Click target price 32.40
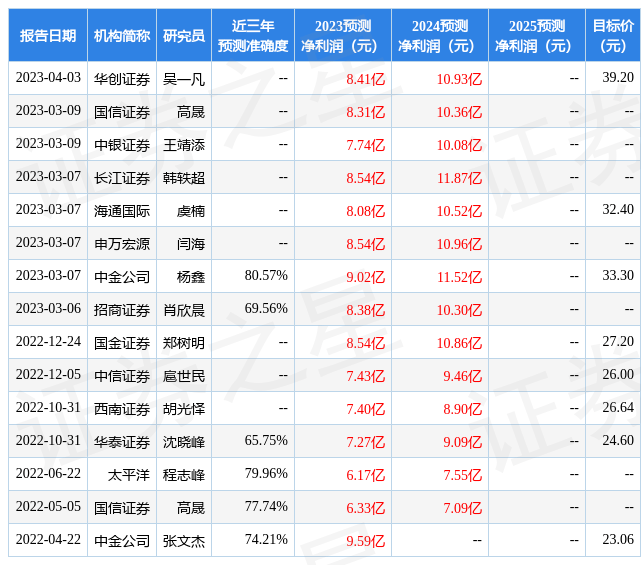Screen dimensions: 641x565 (x=618, y=210)
